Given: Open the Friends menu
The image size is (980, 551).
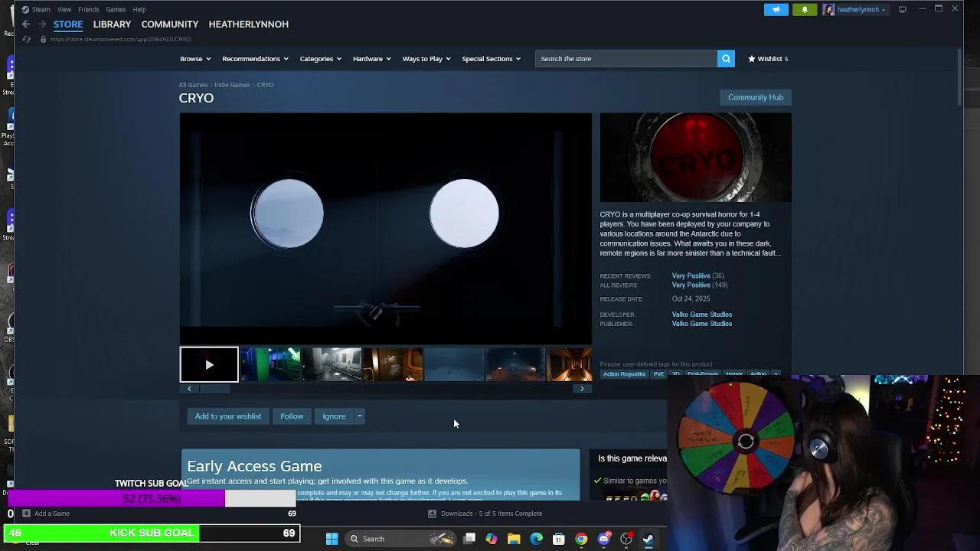Looking at the screenshot, I should pos(88,9).
